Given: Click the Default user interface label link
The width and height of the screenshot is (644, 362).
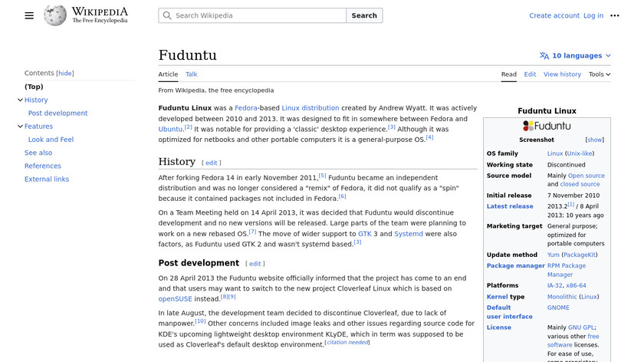Looking at the screenshot, I should [509, 312].
